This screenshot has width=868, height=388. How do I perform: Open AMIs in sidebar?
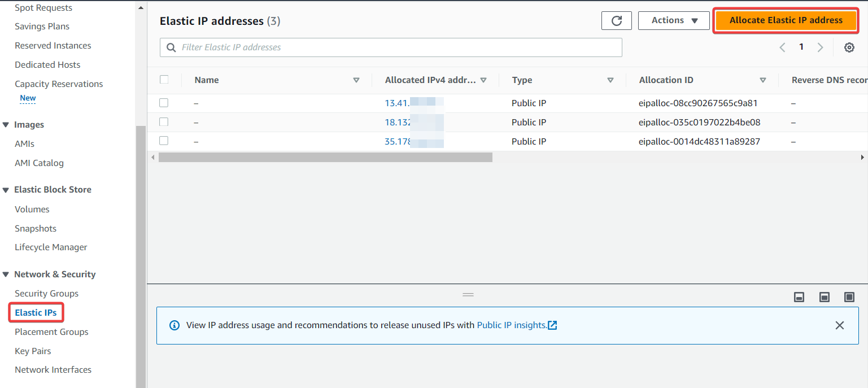(25, 144)
